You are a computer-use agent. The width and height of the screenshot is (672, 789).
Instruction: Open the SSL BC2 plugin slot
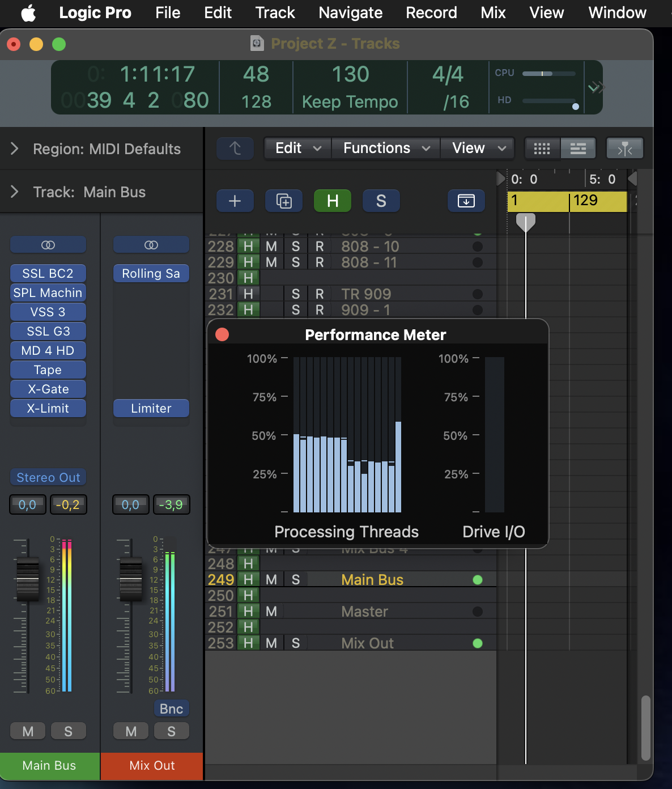(48, 273)
